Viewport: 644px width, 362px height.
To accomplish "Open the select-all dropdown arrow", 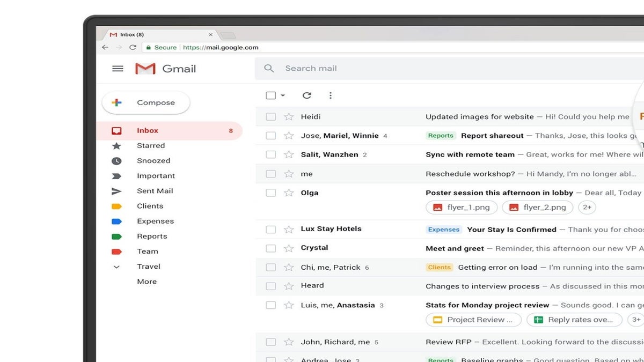I will [x=283, y=95].
